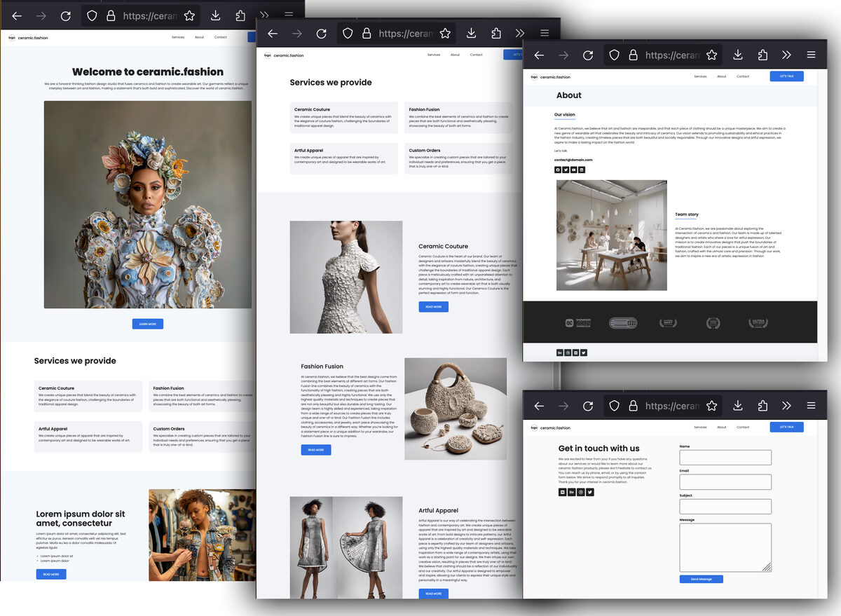Open the shield tracking-protection icon in the Welcome window
Viewport: 841px width, 616px height.
(92, 15)
